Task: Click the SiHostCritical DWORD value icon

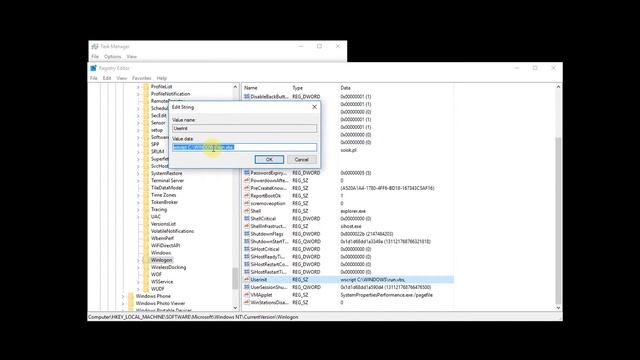Action: point(247,249)
